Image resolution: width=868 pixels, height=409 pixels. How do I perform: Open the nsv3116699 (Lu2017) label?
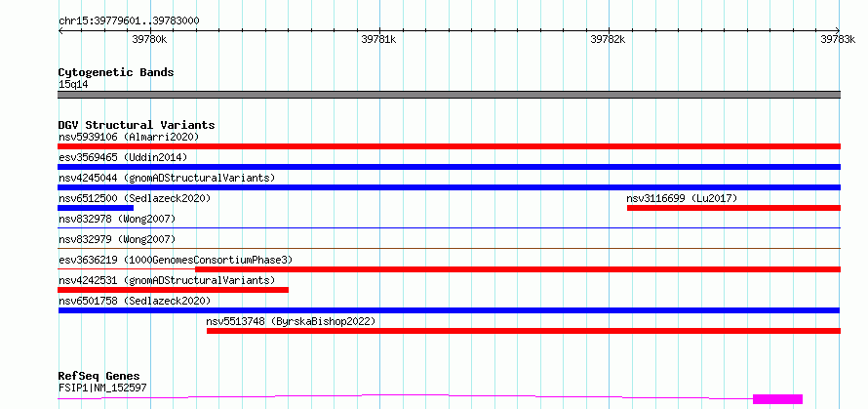click(682, 198)
